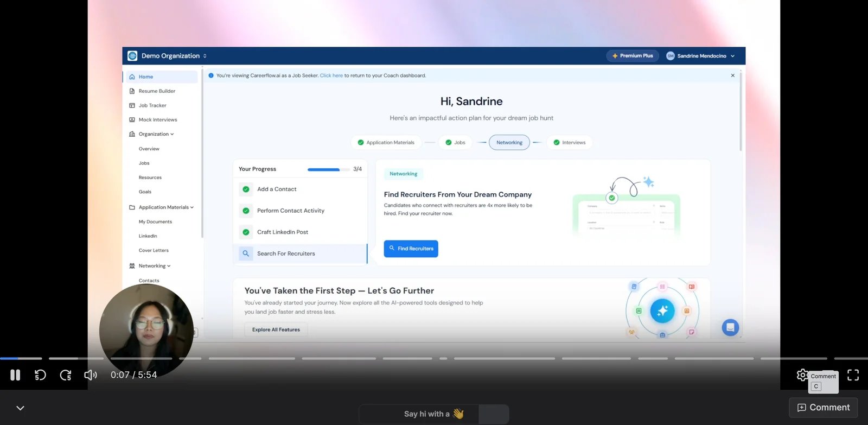Image resolution: width=868 pixels, height=425 pixels.
Task: Select the Jobs step pill
Action: pyautogui.click(x=455, y=143)
